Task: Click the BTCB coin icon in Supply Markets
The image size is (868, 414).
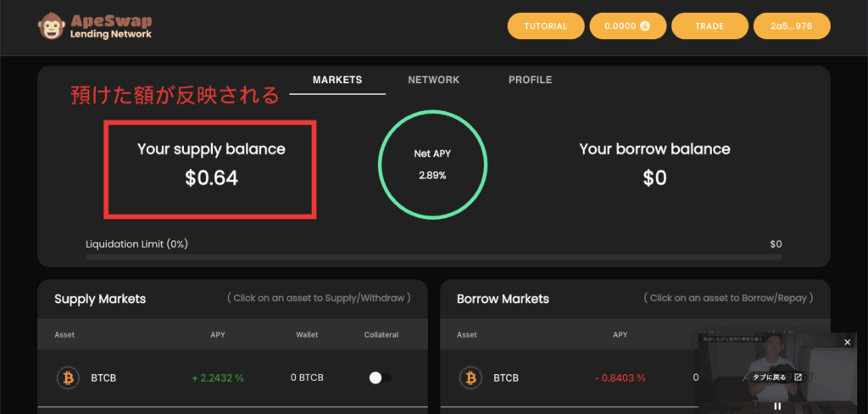Action: click(66, 378)
